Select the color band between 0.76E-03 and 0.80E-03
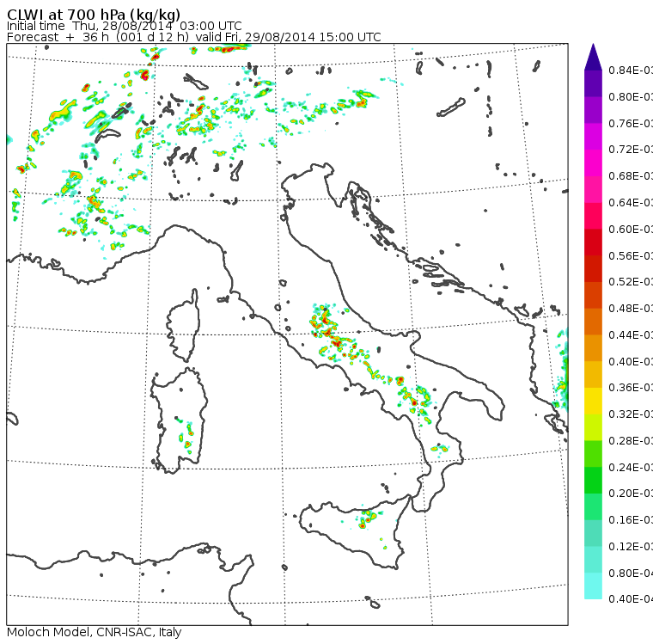The height and width of the screenshot is (644, 653). (593, 110)
